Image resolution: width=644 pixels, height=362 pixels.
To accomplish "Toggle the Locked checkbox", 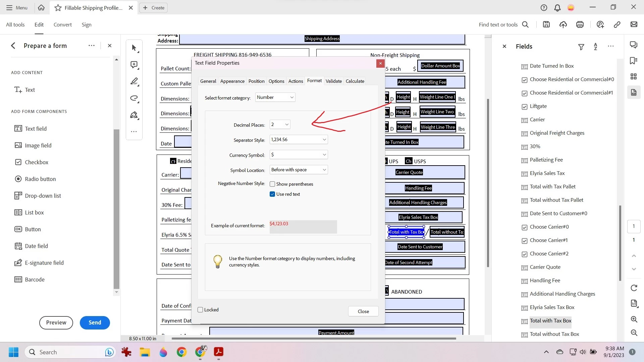I will 201,310.
